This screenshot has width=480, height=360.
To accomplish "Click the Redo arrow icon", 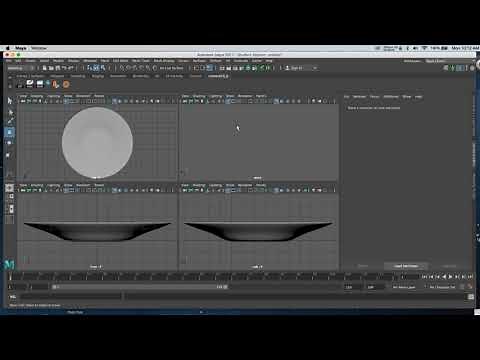I will [71, 68].
